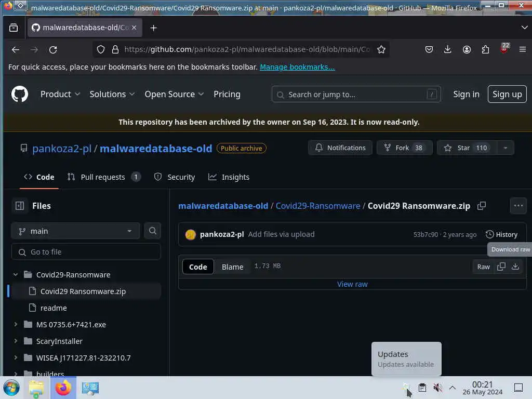Image resolution: width=532 pixels, height=399 pixels.
Task: Expand the ScaryInstaller folder
Action: pos(15,341)
